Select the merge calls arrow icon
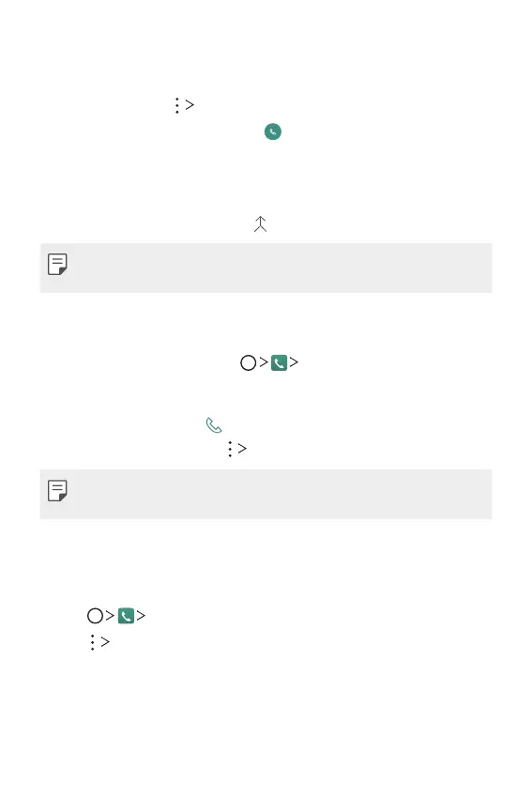 coord(261,224)
